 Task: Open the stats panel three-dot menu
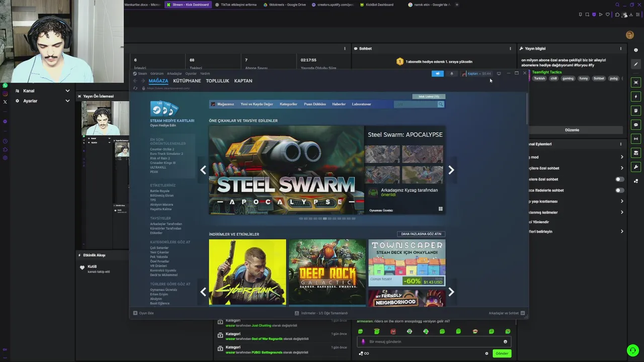pos(345,49)
